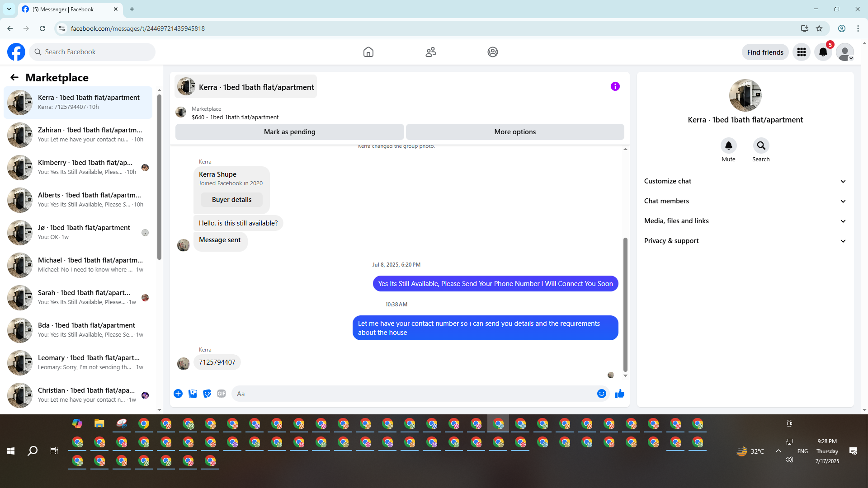Open Christian's Marketplace conversation
Viewport: 868px width, 488px height.
[78, 395]
